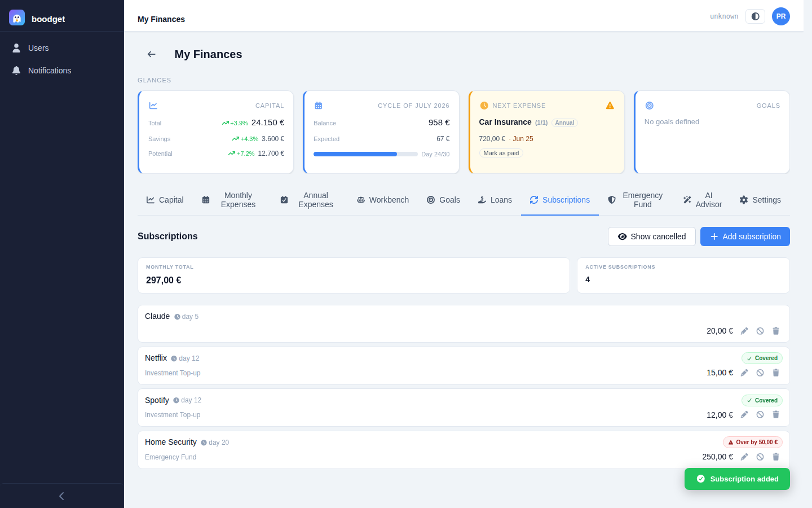Viewport: 812px width, 508px height.
Task: Click the Goals glance card
Action: 712,132
